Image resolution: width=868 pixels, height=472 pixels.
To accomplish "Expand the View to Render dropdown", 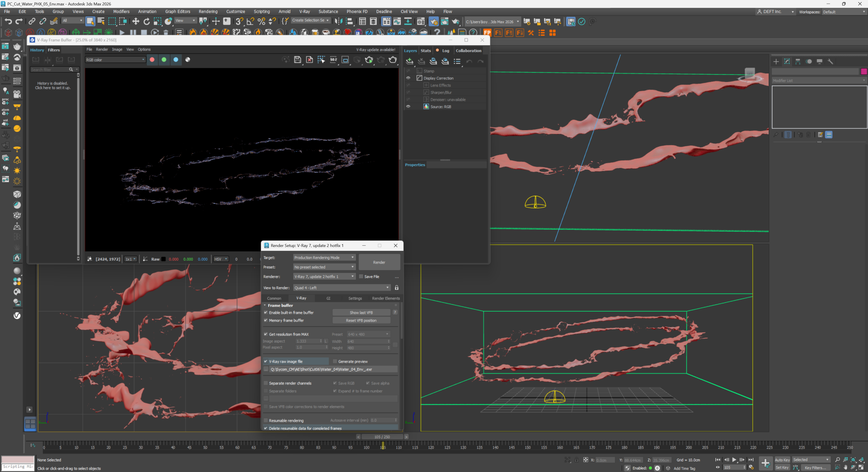I will (x=341, y=288).
